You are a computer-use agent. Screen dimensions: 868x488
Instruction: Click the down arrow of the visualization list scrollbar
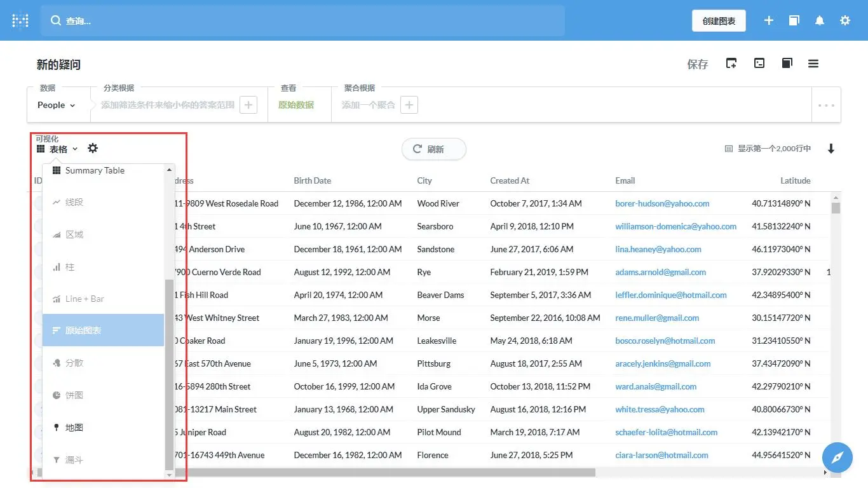(x=169, y=475)
